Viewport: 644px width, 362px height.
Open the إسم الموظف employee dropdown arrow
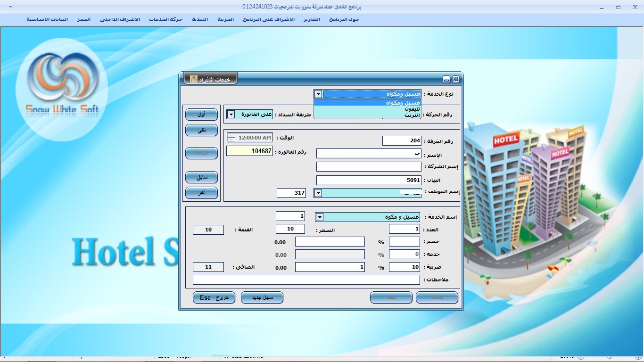pos(318,193)
